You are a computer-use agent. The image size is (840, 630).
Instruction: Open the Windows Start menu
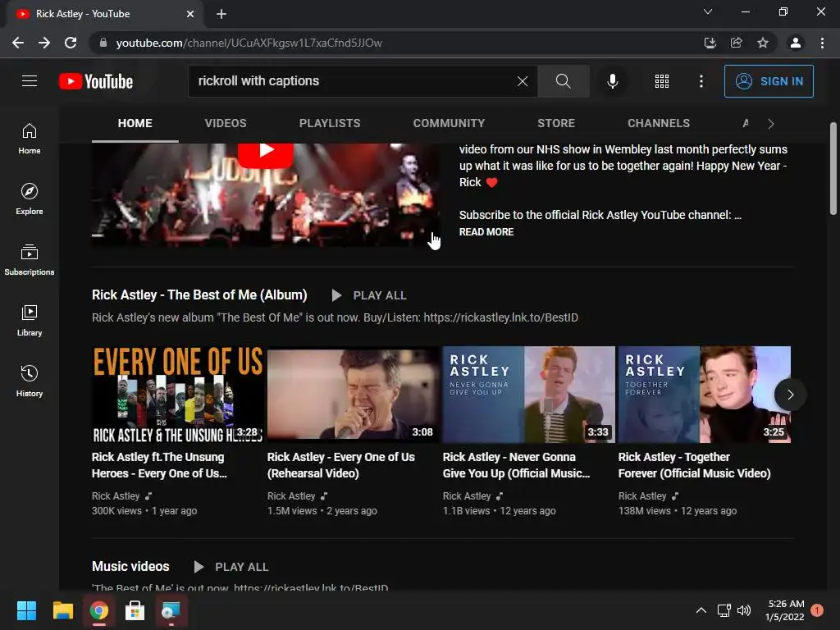pos(26,610)
